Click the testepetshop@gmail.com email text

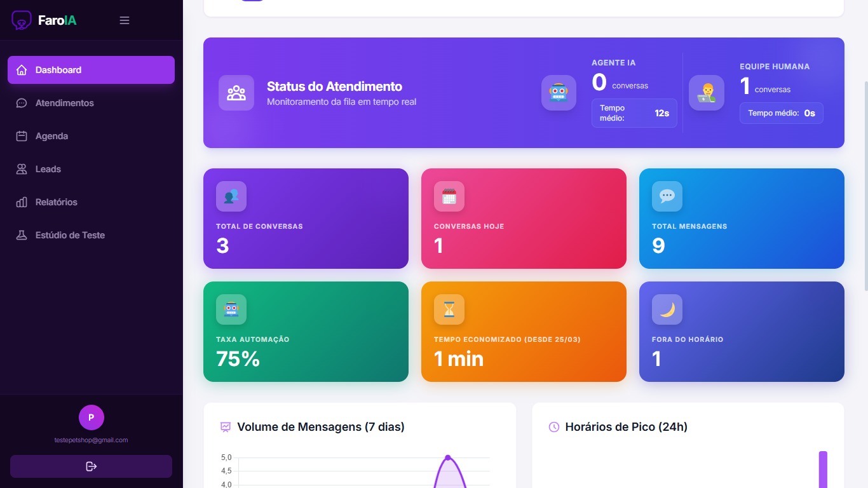click(x=91, y=440)
